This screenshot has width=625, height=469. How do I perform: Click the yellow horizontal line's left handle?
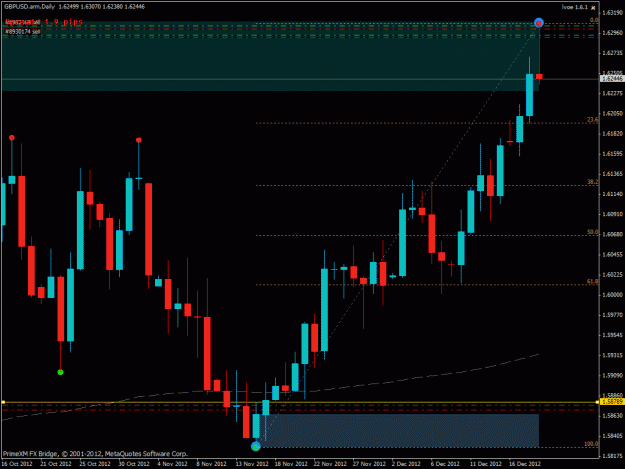coord(3,402)
